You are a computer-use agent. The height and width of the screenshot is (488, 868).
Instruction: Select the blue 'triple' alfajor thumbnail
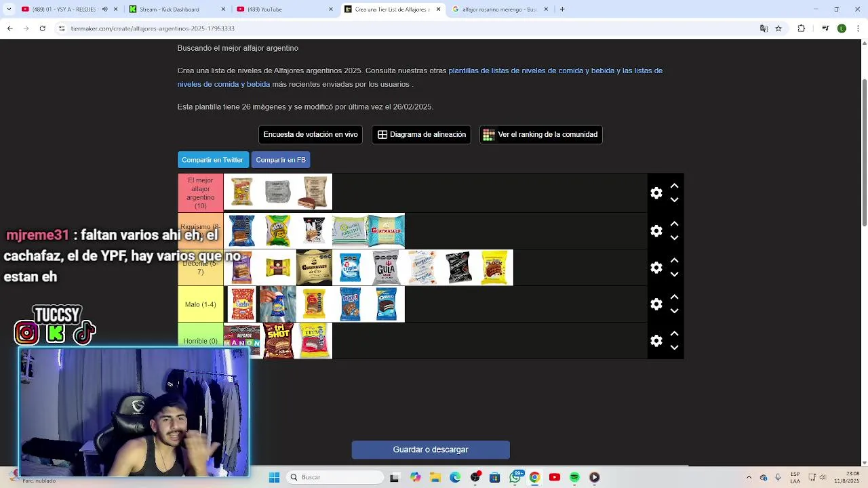pyautogui.click(x=350, y=268)
